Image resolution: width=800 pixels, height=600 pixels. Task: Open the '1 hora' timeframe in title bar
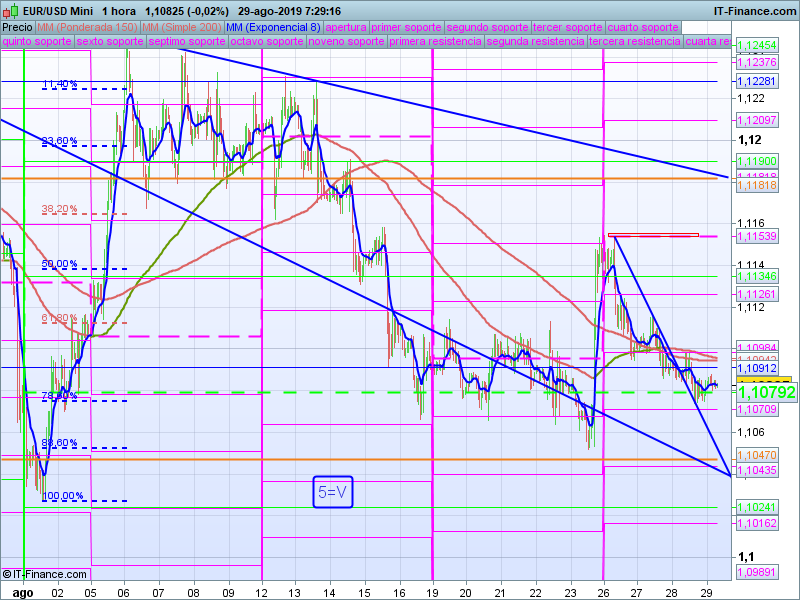tap(121, 9)
